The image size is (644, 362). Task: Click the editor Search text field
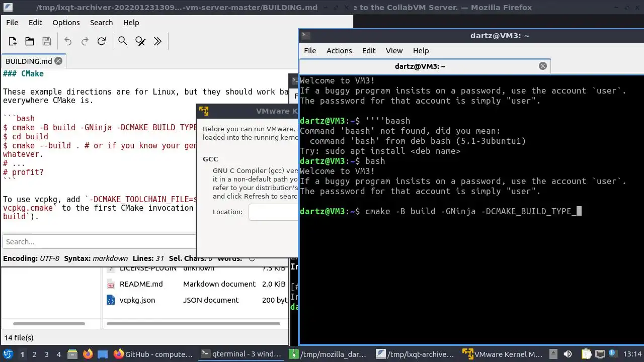(x=99, y=242)
